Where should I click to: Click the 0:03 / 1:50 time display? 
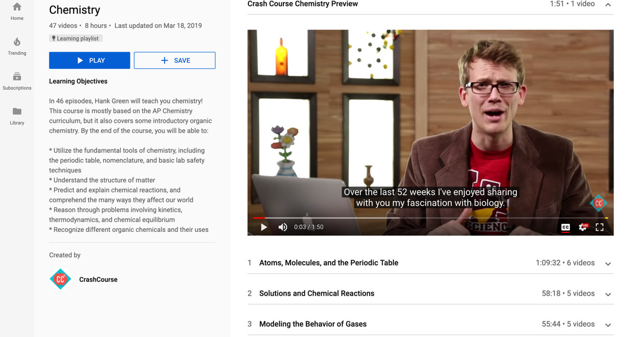pos(309,227)
